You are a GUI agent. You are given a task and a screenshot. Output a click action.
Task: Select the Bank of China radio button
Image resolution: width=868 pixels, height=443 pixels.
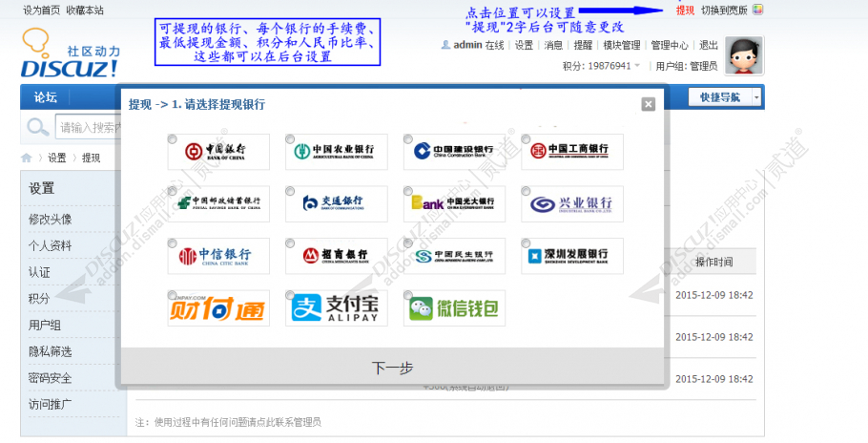(x=172, y=139)
